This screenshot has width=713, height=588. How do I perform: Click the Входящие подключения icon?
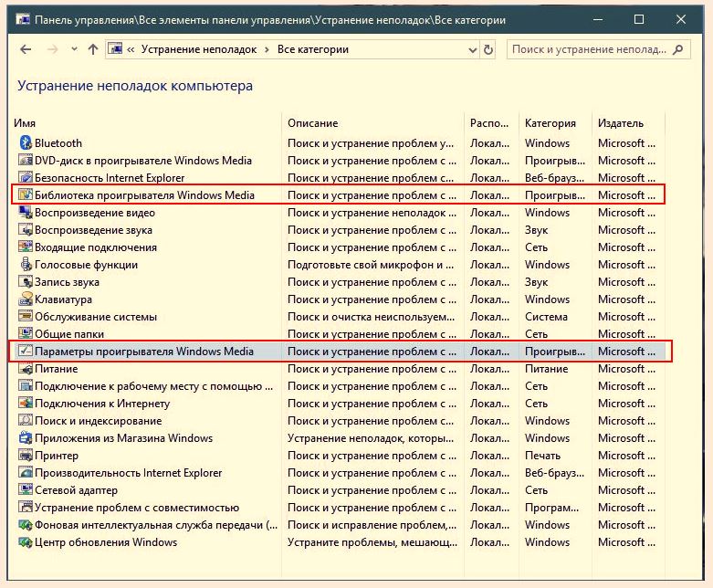[26, 247]
